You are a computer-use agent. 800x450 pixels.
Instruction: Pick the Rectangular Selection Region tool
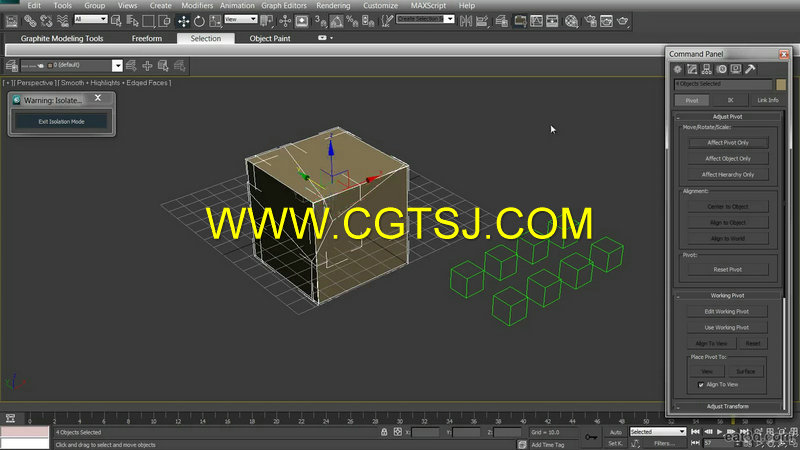point(148,21)
